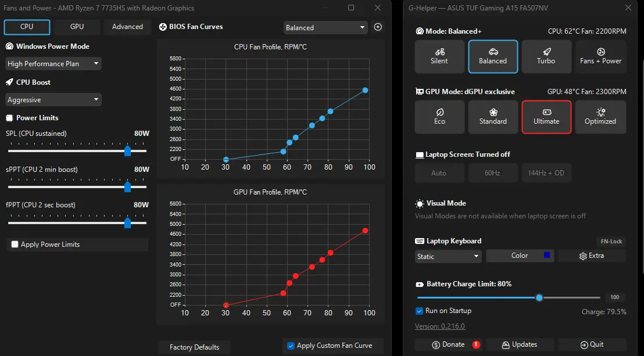
Task: Click the Power Limits chip icon
Action: tap(9, 118)
